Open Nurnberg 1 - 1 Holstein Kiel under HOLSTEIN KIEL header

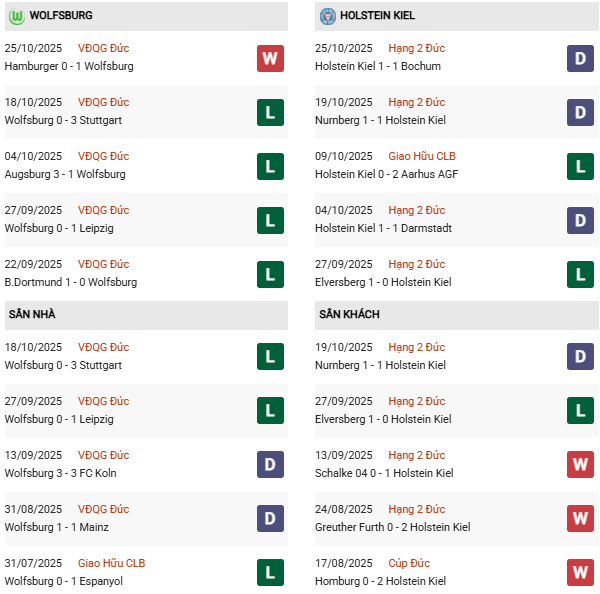[380, 121]
